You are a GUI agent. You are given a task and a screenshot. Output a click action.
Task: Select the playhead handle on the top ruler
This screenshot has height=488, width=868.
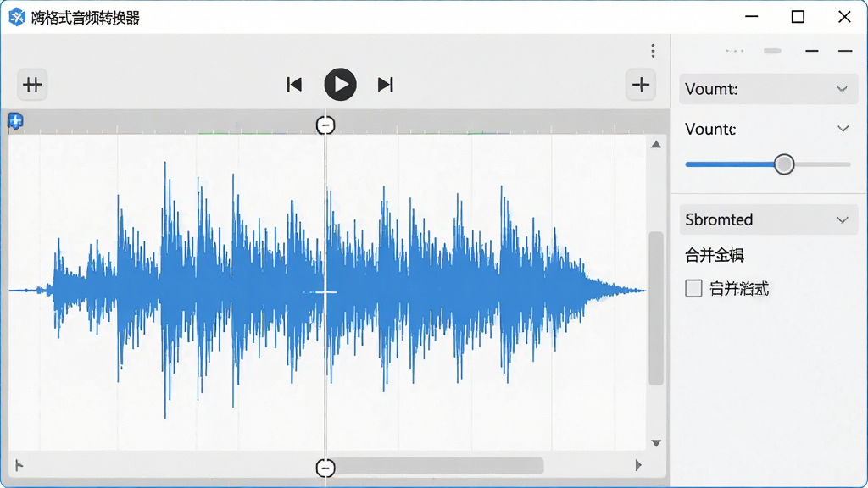pyautogui.click(x=325, y=125)
